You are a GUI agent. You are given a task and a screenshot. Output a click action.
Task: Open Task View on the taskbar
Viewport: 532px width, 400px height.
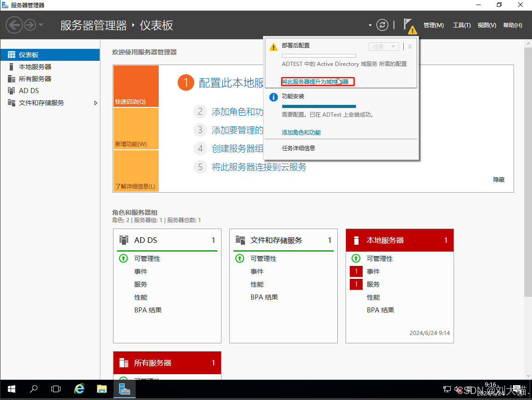[56, 389]
